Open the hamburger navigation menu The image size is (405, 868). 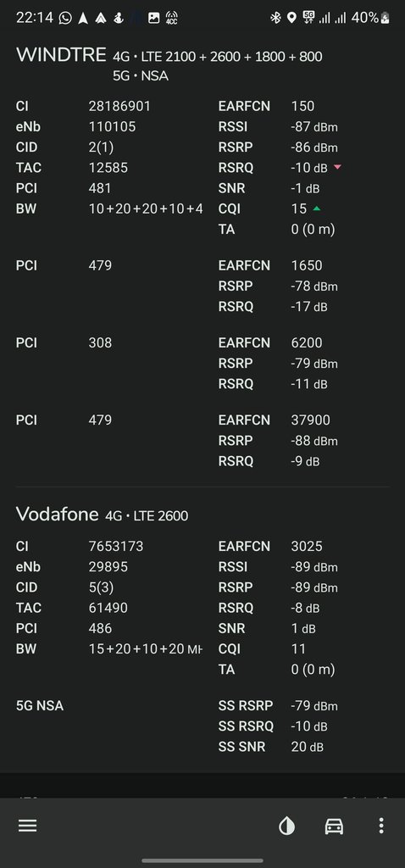tap(27, 826)
